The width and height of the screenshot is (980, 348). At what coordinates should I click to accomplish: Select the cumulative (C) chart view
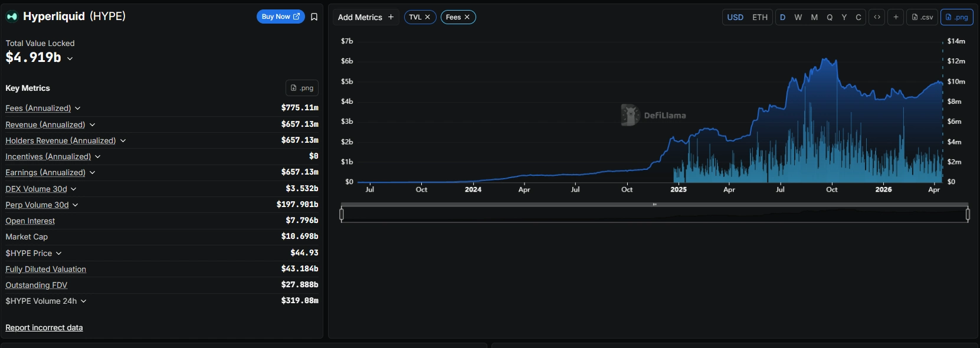point(858,17)
